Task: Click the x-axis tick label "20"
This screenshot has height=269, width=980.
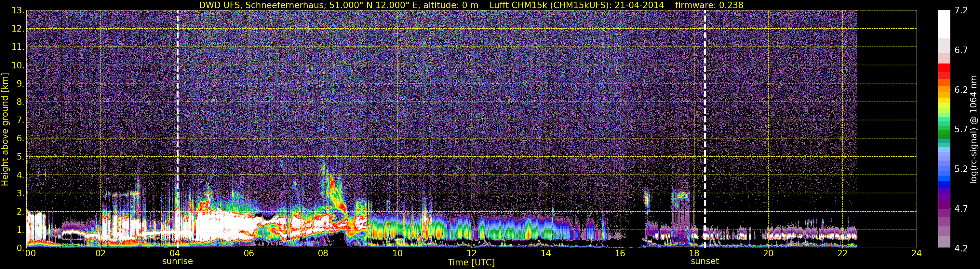Action: pyautogui.click(x=768, y=253)
